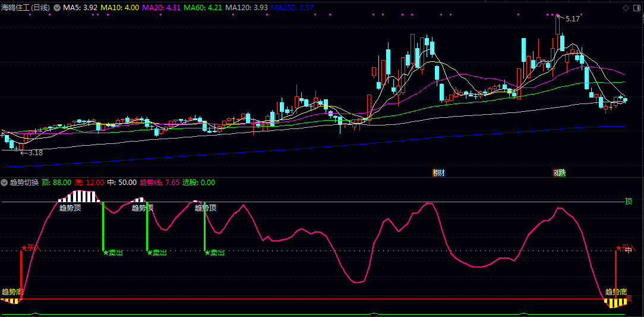
Task: Click the 海鸥住工 (日线) stock title
Action: click(26, 8)
